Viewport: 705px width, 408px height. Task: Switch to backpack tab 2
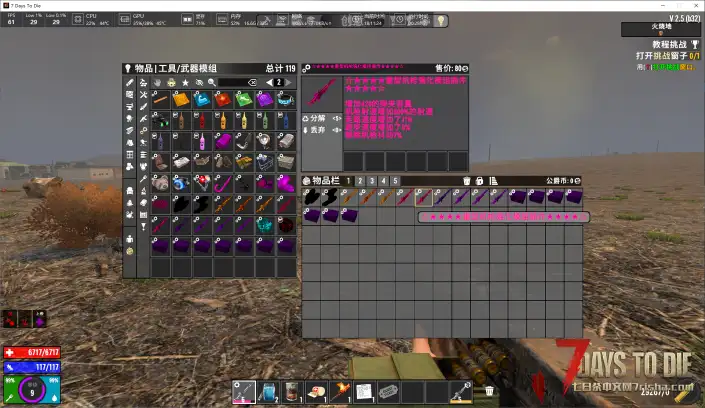pos(360,180)
